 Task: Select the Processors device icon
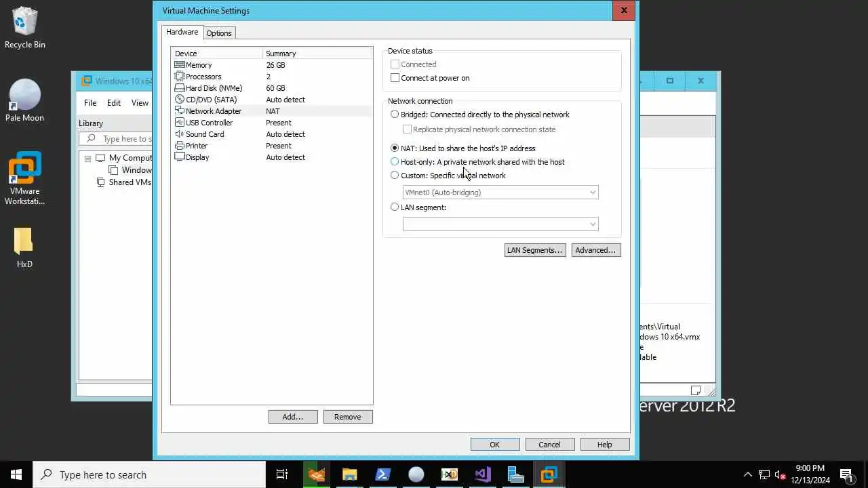(x=180, y=77)
